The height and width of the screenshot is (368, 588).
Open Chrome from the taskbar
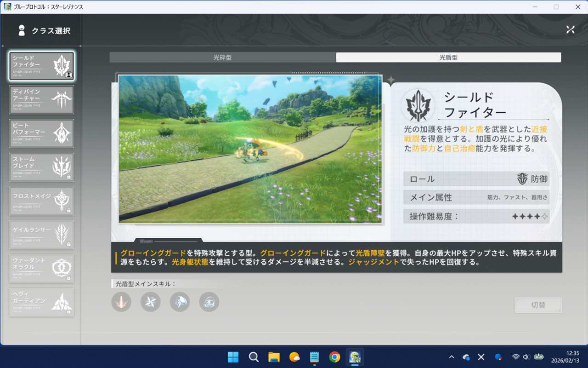(x=334, y=357)
